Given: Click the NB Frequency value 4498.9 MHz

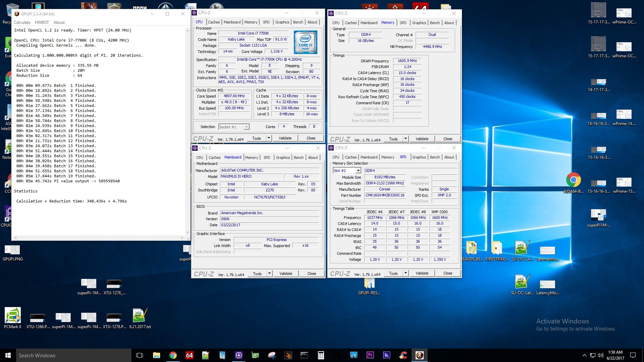Looking at the screenshot, I should 432,47.
